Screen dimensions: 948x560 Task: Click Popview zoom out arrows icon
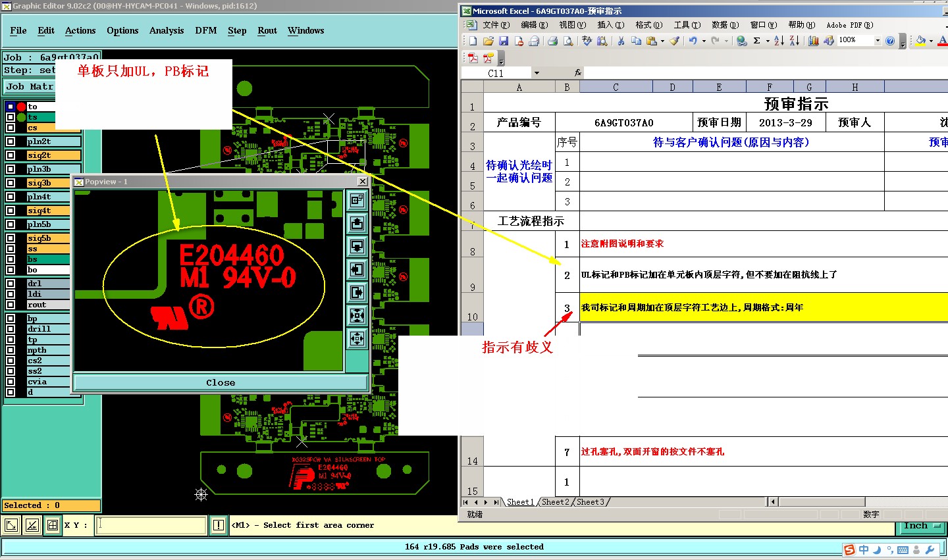(357, 339)
